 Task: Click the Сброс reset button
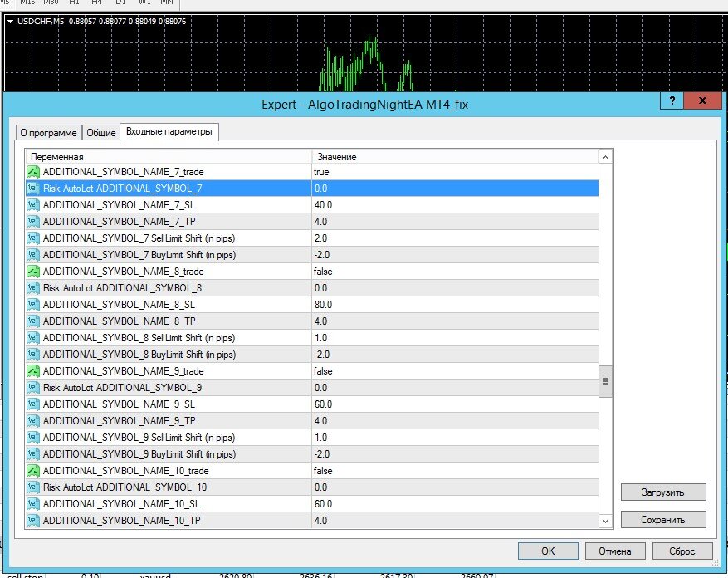coord(682,551)
